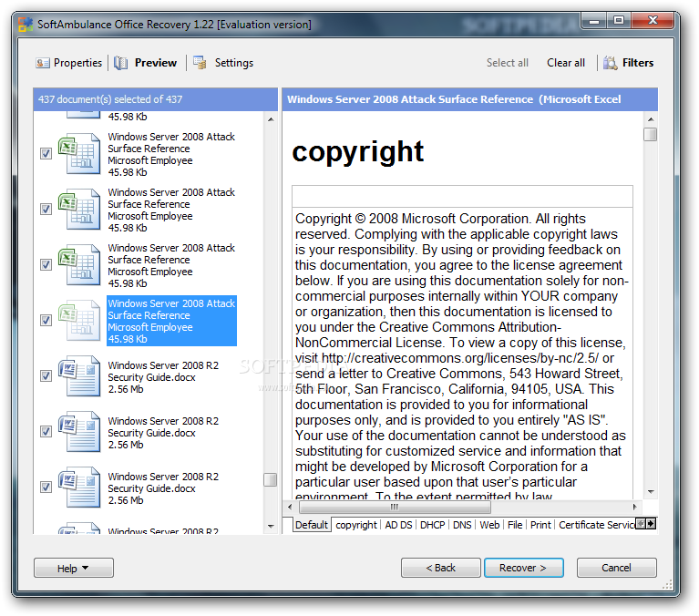Click preview pane scroll up arrow
Screen dimensions: 699x616
pos(651,119)
